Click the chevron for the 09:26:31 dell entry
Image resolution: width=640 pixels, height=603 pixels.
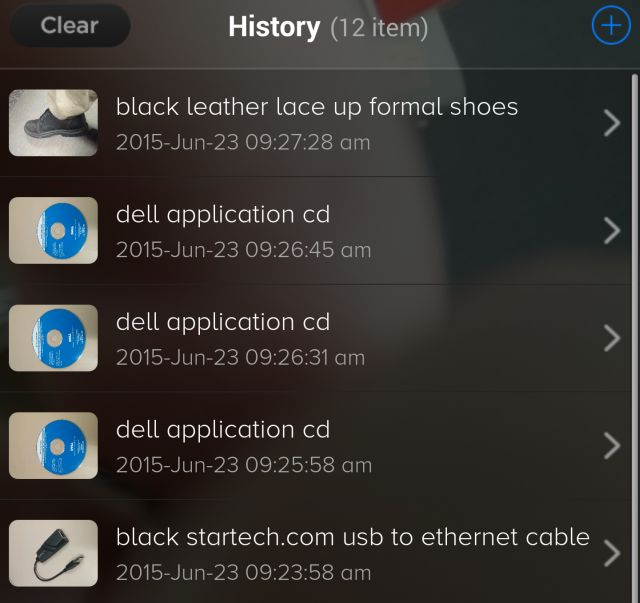[612, 339]
